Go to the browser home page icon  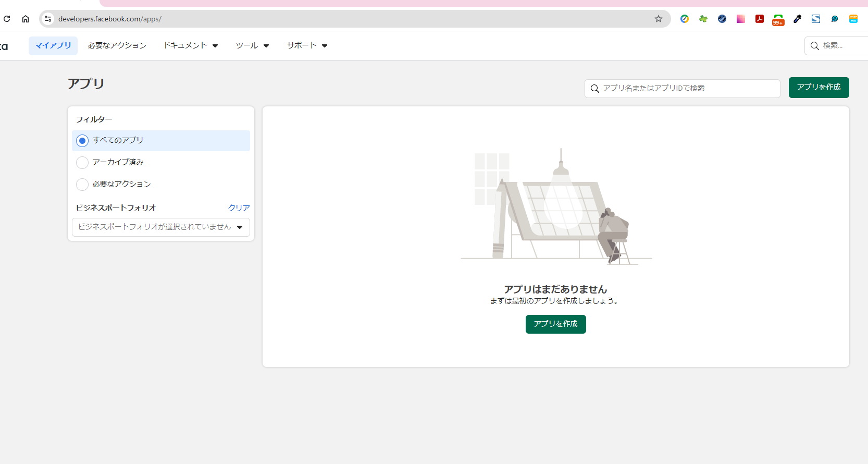[x=26, y=19]
